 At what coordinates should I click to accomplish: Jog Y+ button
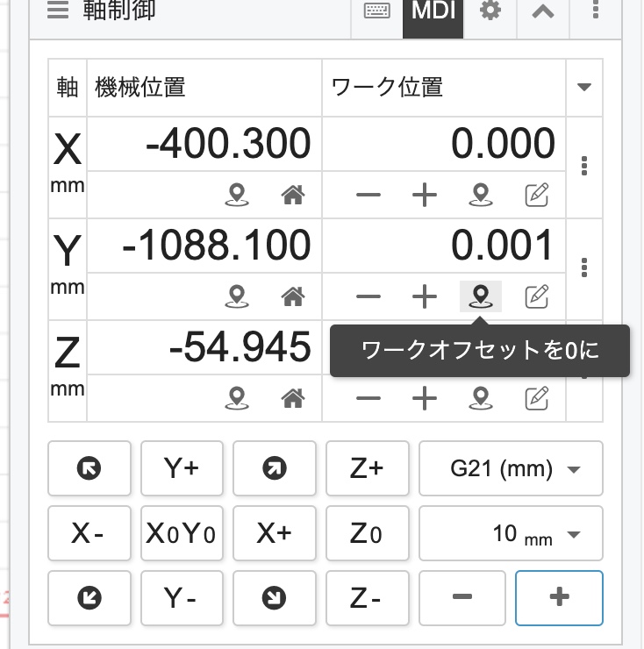click(182, 468)
